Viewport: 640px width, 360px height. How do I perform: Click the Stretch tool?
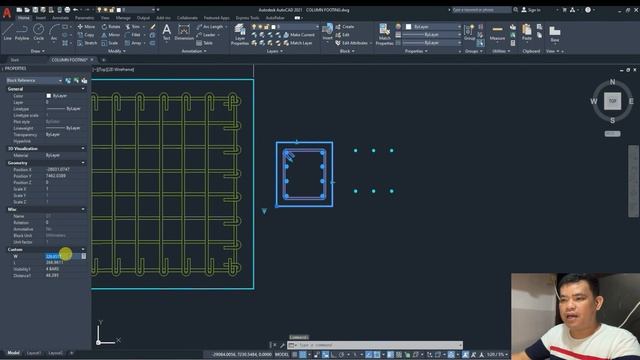(87, 43)
